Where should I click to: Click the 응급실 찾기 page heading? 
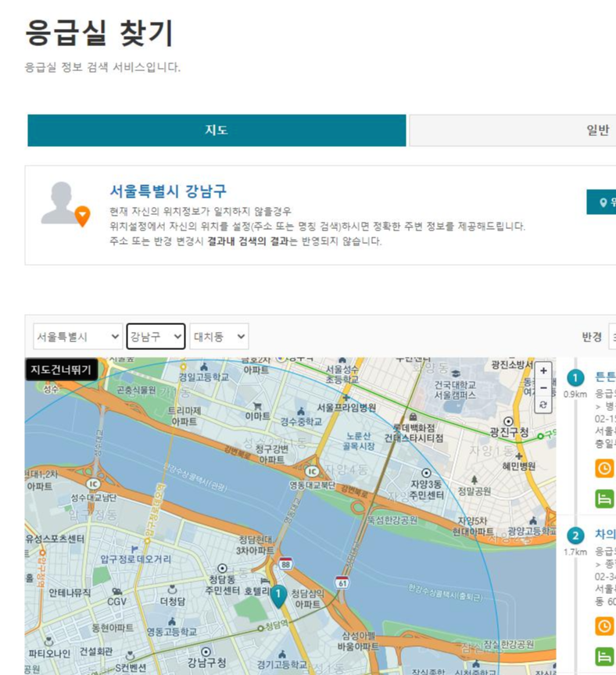(x=99, y=33)
